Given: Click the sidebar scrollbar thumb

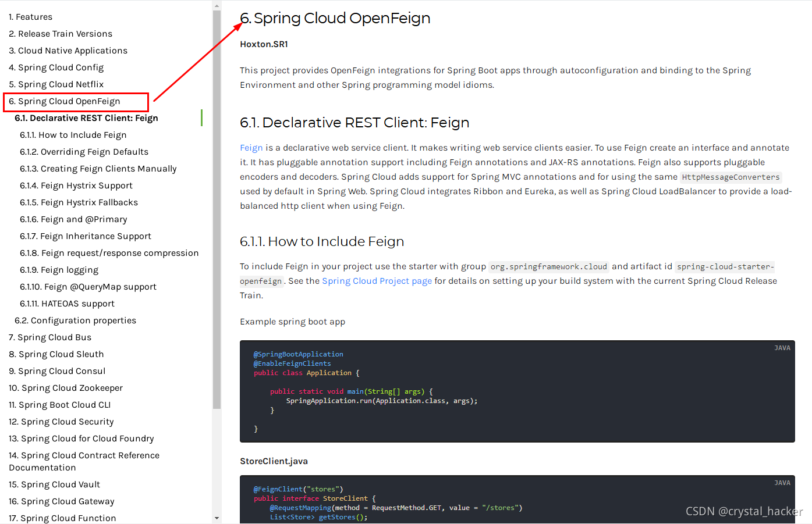Looking at the screenshot, I should (217, 209).
